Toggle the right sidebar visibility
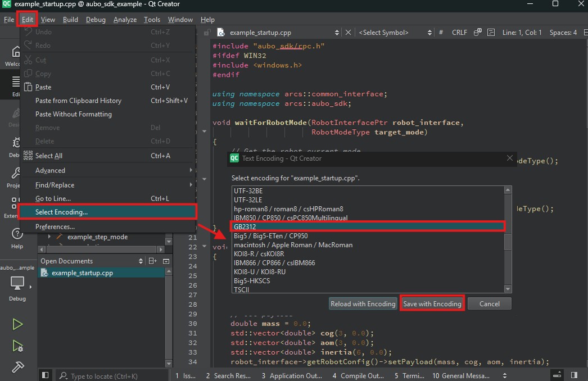Image resolution: width=588 pixels, height=381 pixels. tap(574, 375)
